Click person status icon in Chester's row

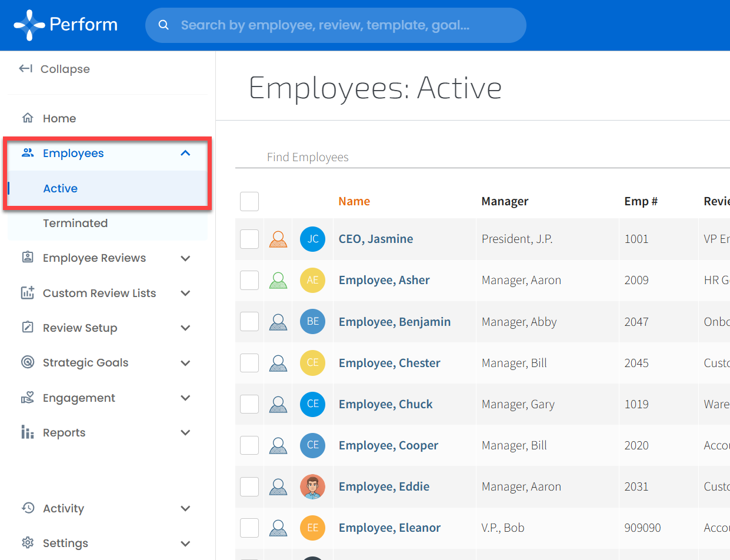point(278,363)
